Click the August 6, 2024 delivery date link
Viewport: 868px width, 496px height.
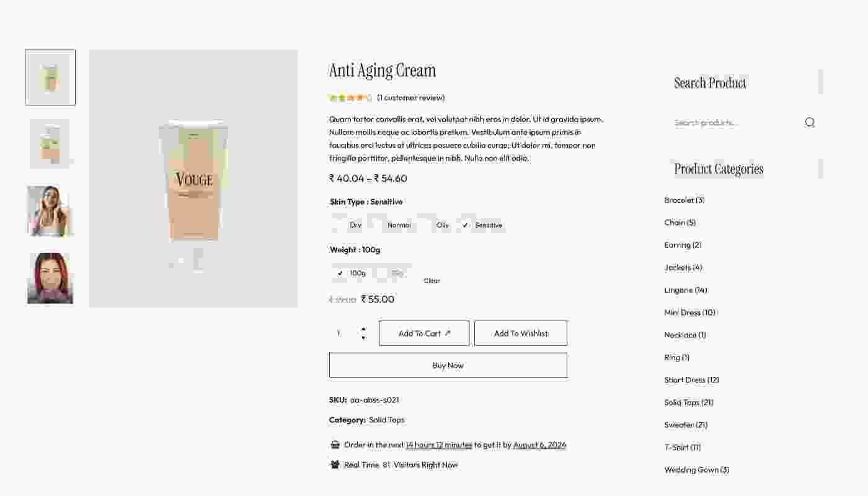(539, 445)
